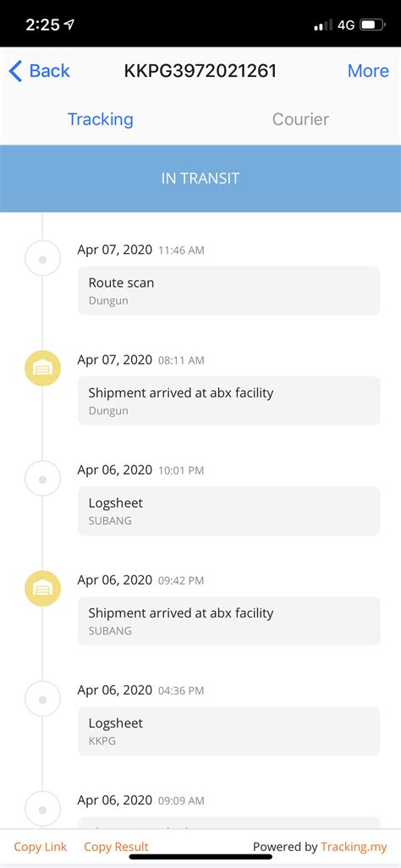Viewport: 401px width, 868px height.
Task: Tap the warehouse icon for SUBANG arrival
Action: tap(42, 589)
